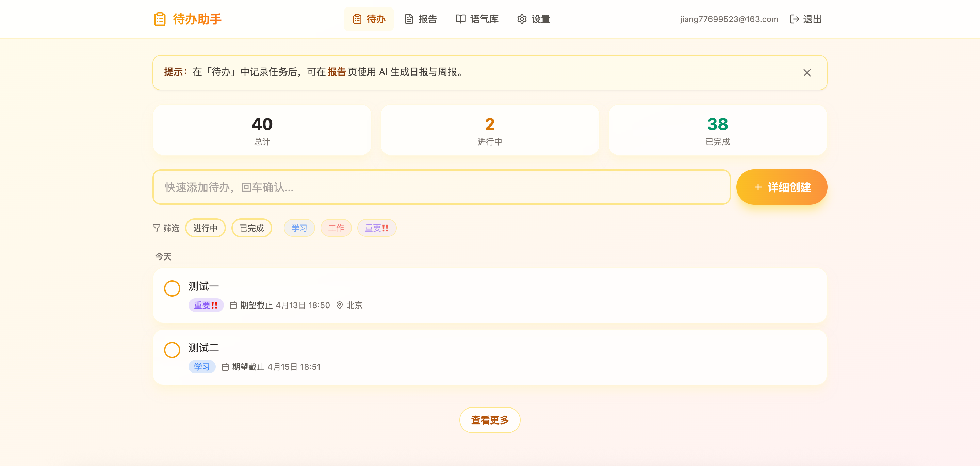
Task: Click the 待办助手 clipboard logo icon
Action: (160, 19)
